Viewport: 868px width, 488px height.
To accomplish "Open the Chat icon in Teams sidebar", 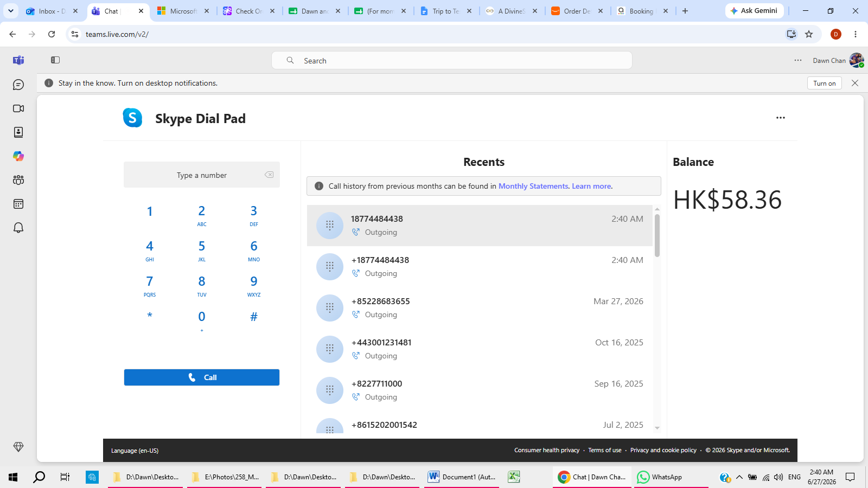I will (x=18, y=85).
